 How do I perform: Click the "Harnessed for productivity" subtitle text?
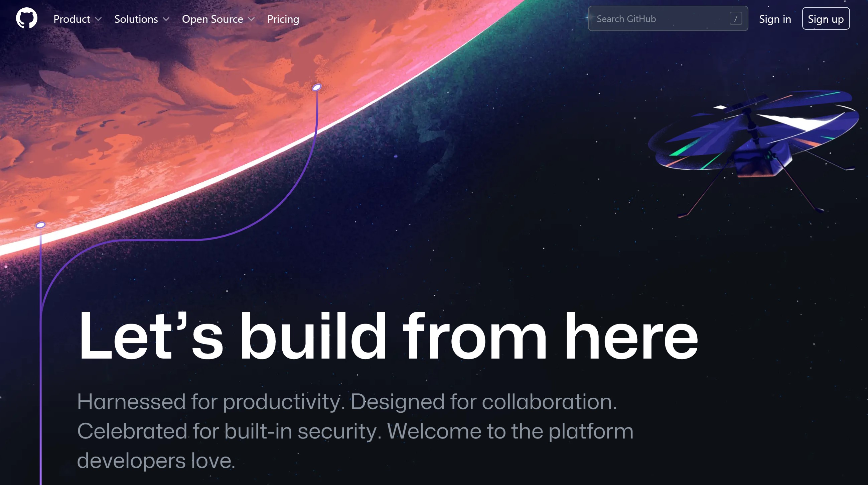pyautogui.click(x=355, y=431)
